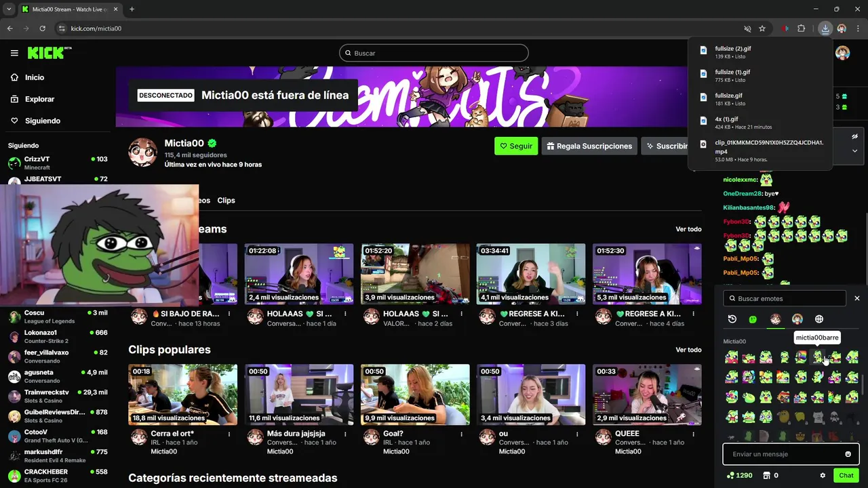Play the 'QUEEE' clip thumbnail
The image size is (868, 488).
coord(647,394)
